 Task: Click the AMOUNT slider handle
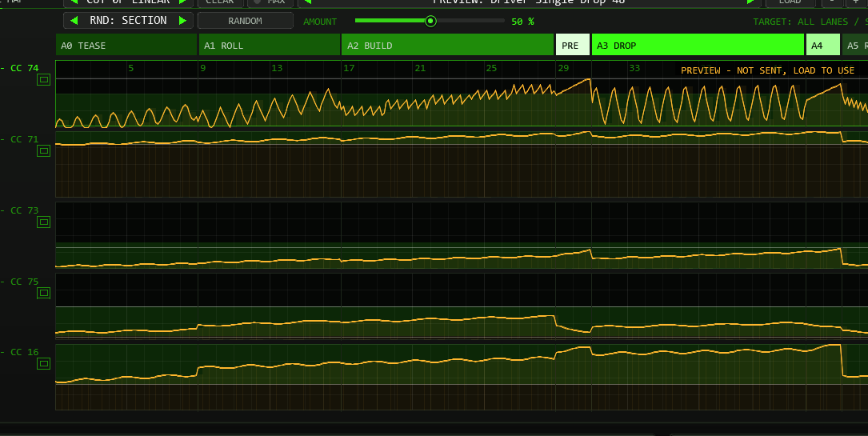[430, 21]
